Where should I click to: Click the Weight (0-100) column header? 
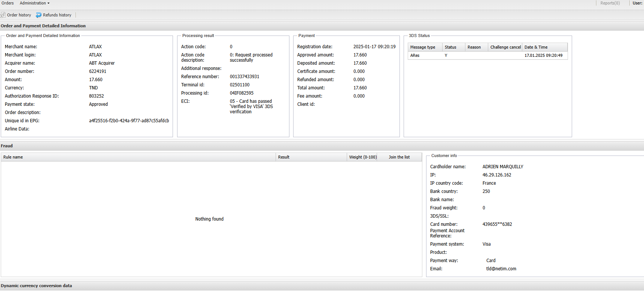pos(363,157)
